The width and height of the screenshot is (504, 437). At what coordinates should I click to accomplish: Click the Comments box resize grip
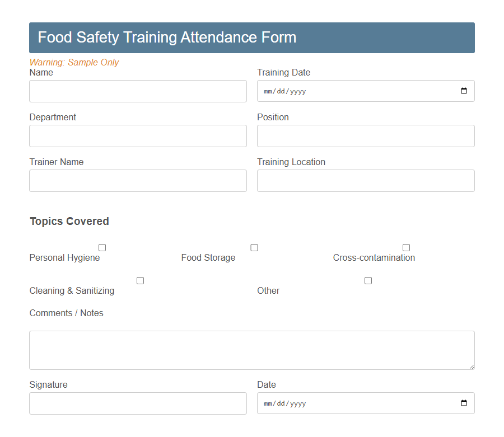coord(472,367)
